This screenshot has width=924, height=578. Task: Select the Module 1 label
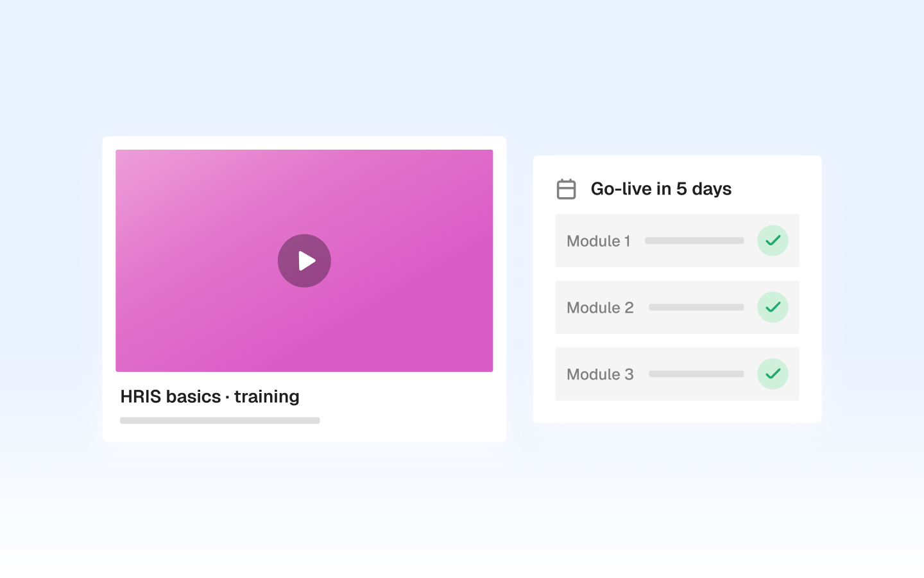point(599,241)
